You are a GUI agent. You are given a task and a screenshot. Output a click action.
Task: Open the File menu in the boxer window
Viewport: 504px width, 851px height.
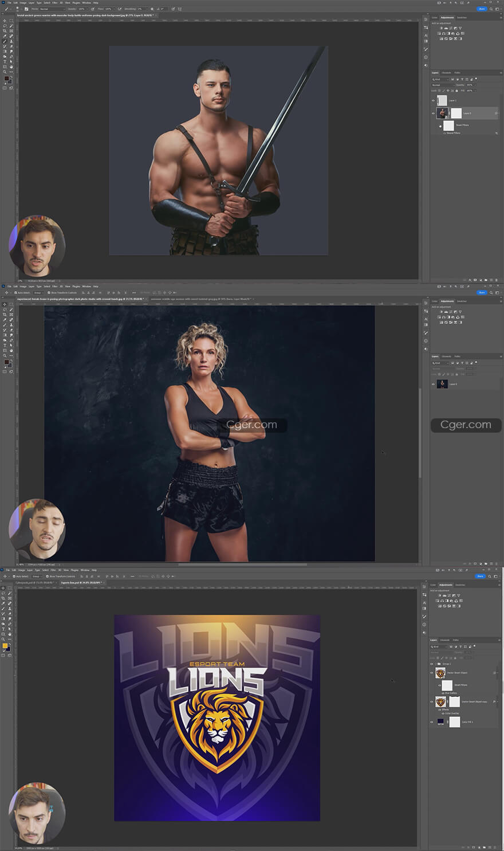click(x=9, y=286)
